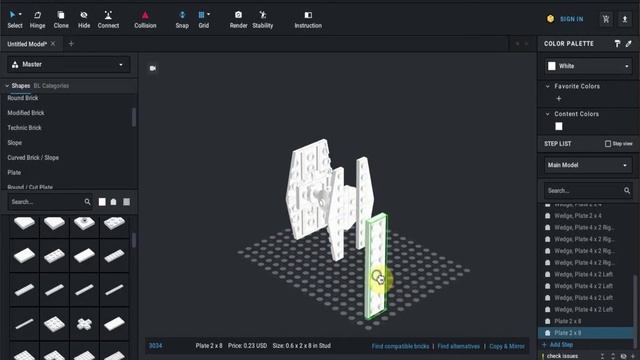Screen dimensions: 640x360
Task: Run the Stability check tool
Action: coord(262,19)
